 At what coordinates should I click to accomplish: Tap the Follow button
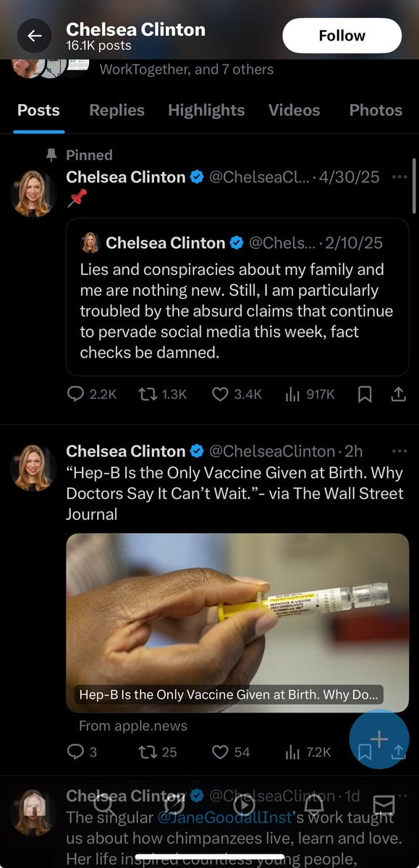341,35
